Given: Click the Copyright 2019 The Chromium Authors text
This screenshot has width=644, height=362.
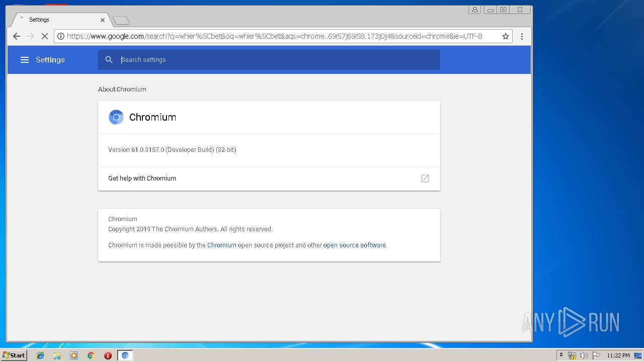Looking at the screenshot, I should click(x=190, y=229).
